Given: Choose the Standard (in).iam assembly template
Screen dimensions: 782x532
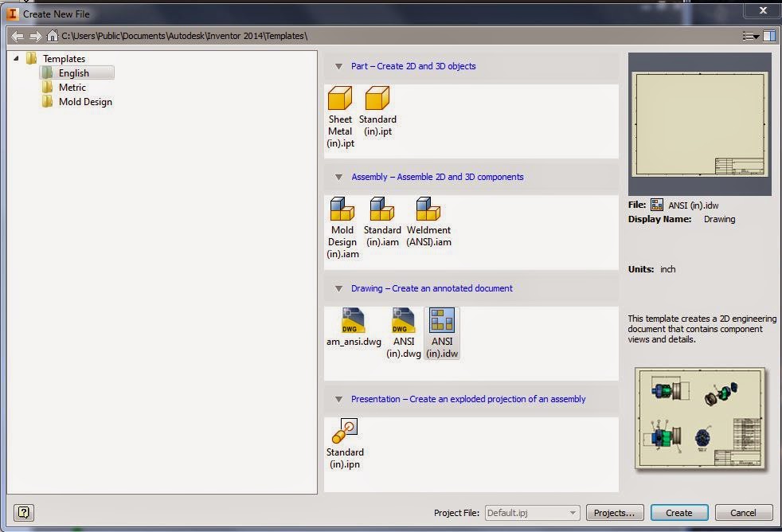Looking at the screenshot, I should click(382, 222).
